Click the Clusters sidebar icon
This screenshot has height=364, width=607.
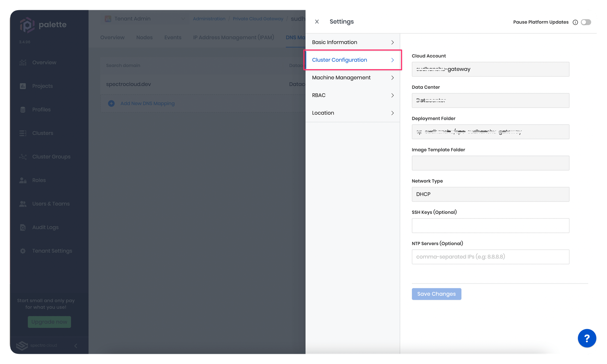(x=23, y=133)
